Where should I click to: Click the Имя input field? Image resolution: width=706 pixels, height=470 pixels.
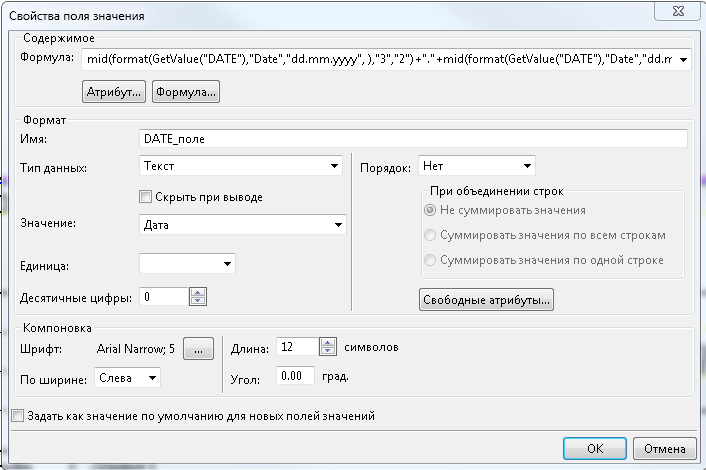click(x=414, y=139)
